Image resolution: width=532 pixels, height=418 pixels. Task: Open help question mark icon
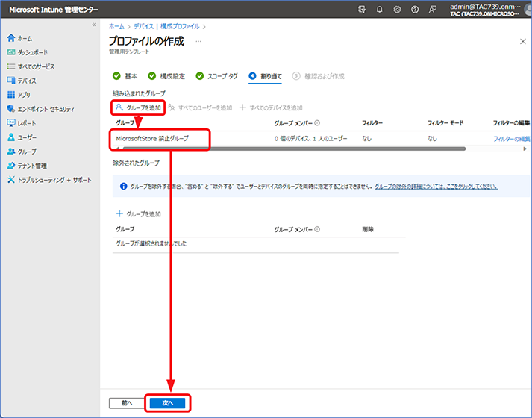click(415, 10)
